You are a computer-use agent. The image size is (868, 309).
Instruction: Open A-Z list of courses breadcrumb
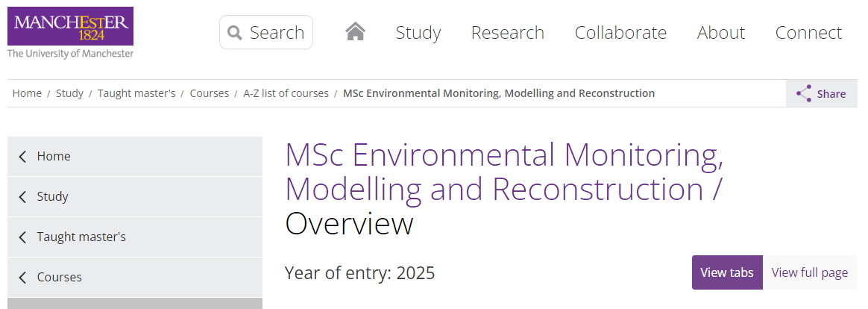[286, 93]
